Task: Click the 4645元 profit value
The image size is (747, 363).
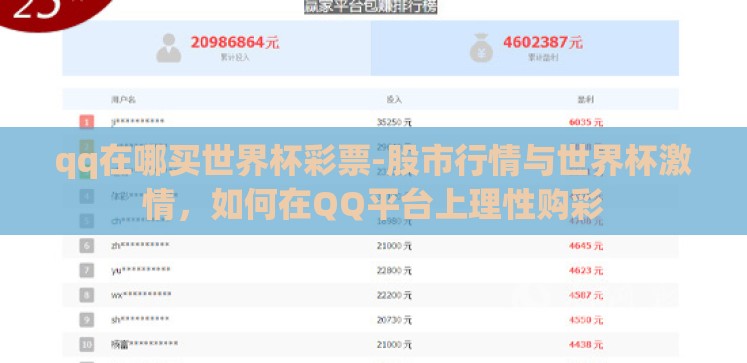Action: point(586,246)
